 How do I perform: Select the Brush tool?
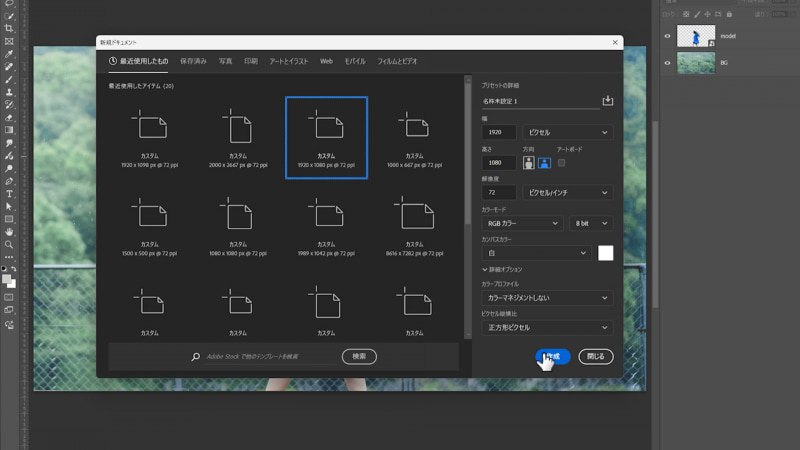[9, 80]
